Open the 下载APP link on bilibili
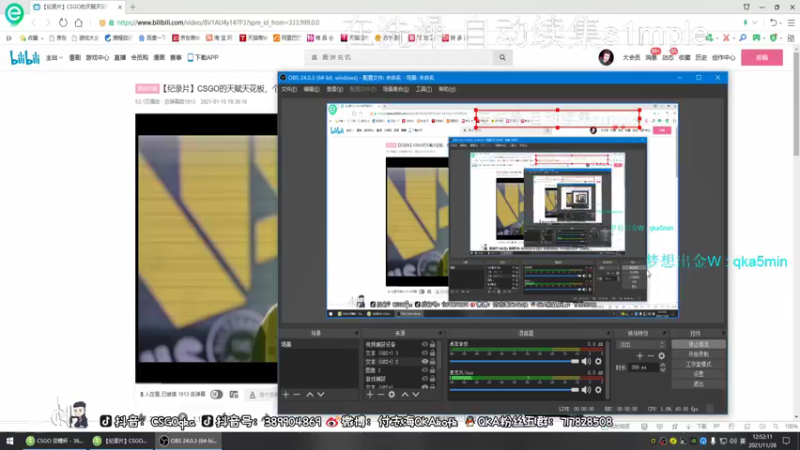 point(203,58)
